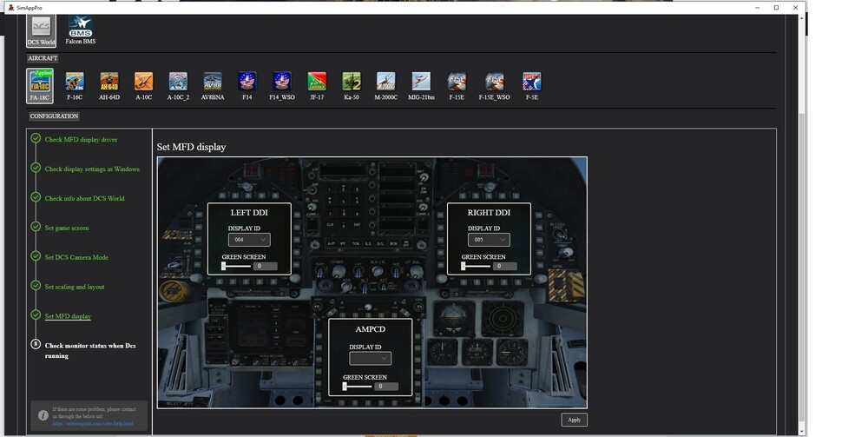This screenshot has width=868, height=437.
Task: Click the CONFIGURATION section label
Action: 54,116
